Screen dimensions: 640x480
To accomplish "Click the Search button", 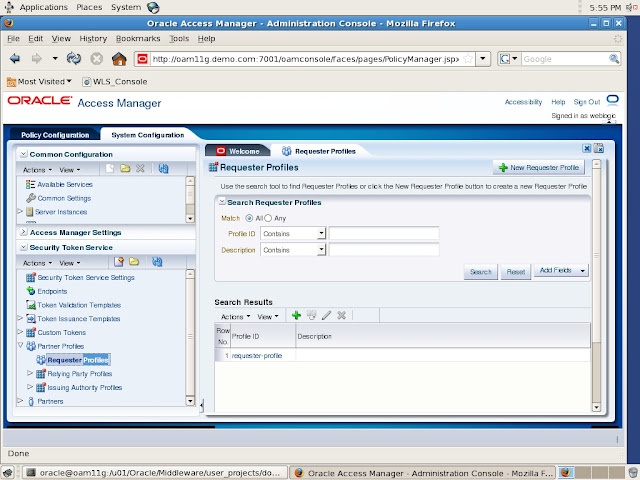I will (481, 272).
